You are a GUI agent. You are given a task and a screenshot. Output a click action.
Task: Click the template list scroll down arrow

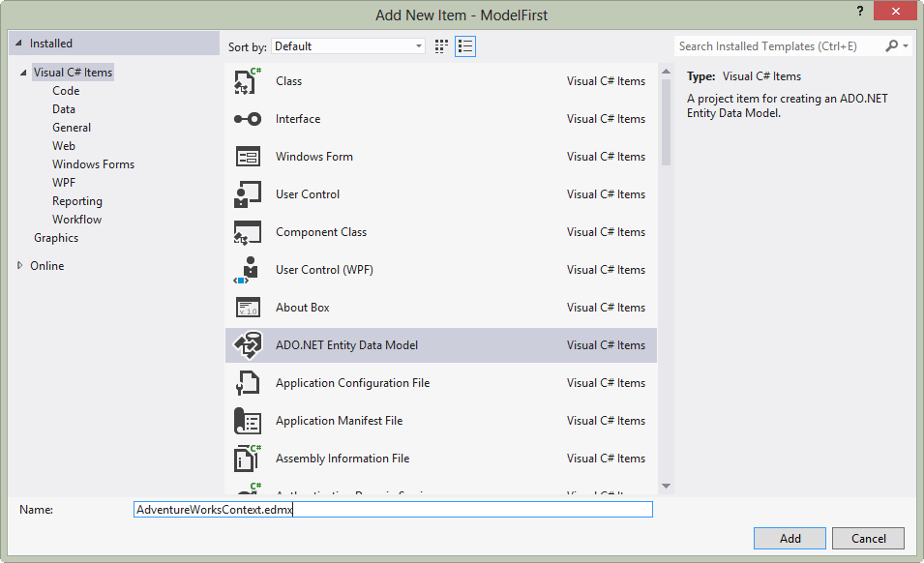(666, 486)
